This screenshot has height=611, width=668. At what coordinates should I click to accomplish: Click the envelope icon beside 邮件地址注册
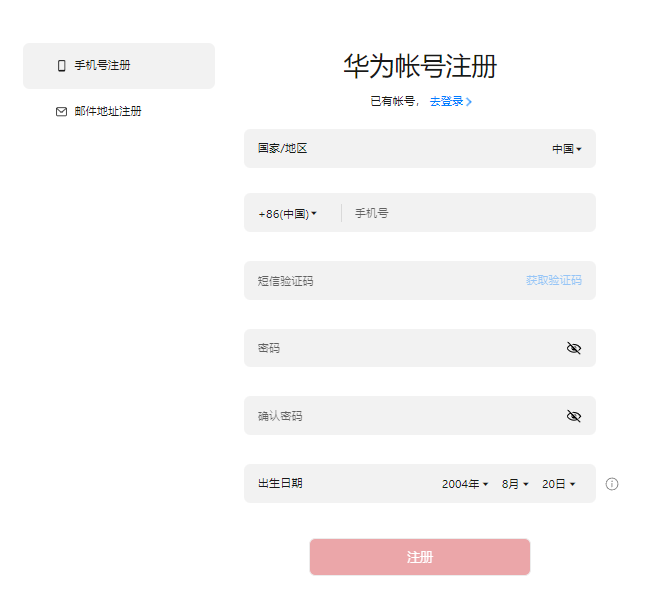(61, 112)
